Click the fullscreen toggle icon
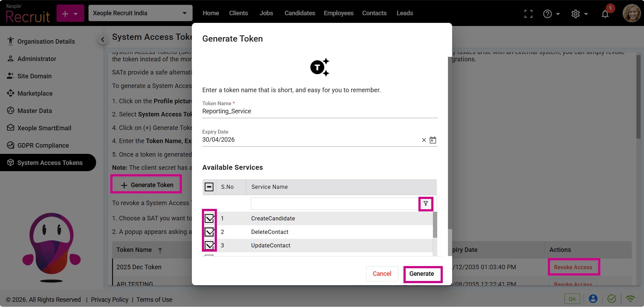Image resolution: width=644 pixels, height=307 pixels. [528, 14]
